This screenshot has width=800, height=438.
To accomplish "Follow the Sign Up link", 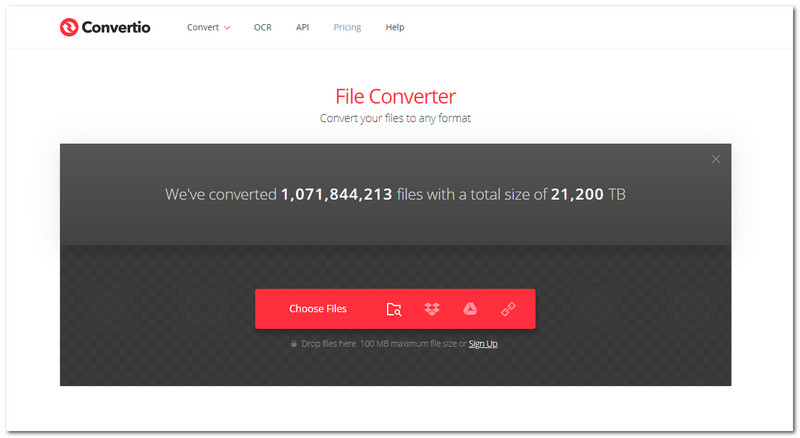I will pos(483,344).
